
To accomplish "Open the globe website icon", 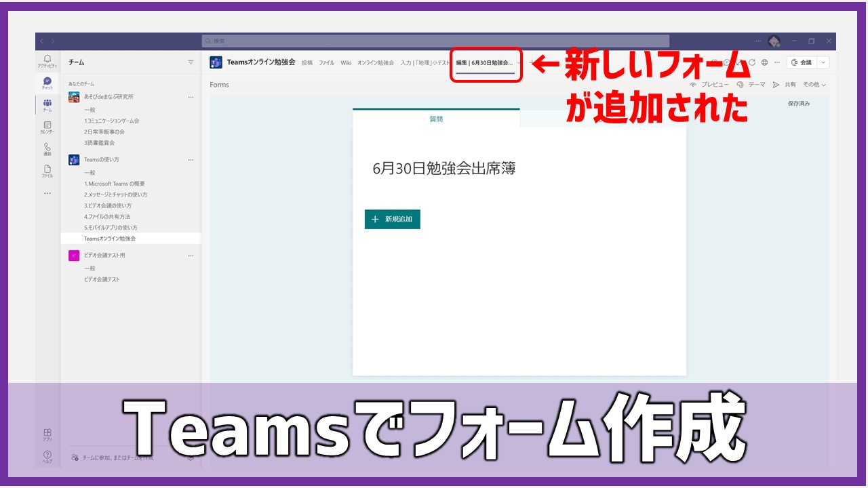I will point(764,62).
